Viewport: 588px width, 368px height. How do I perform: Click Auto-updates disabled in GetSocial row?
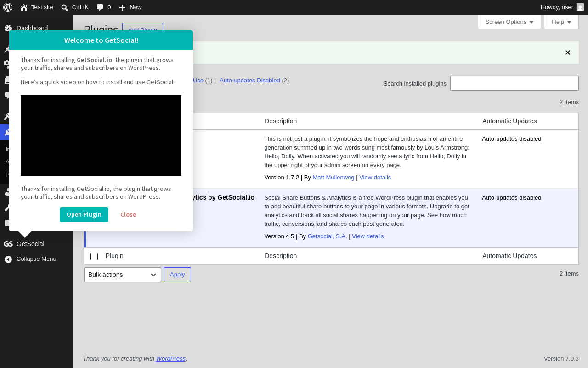(512, 198)
